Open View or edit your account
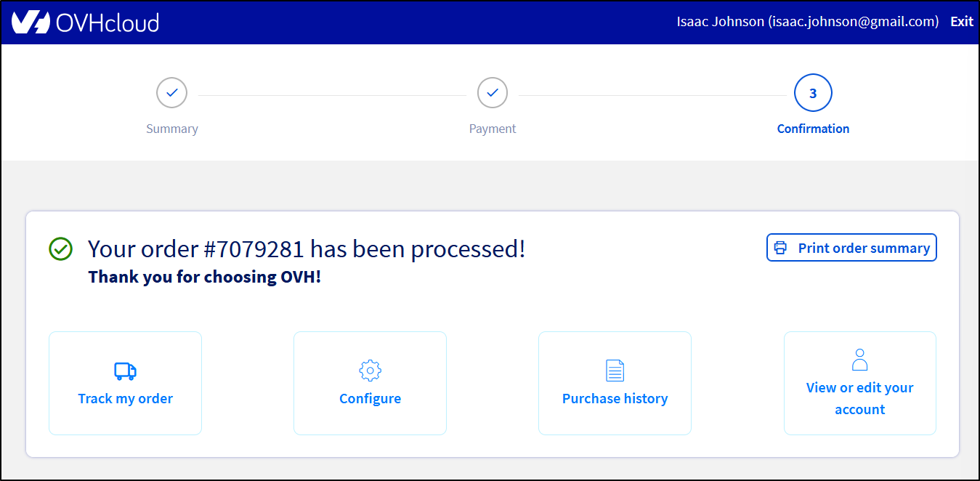Viewport: 980px width, 481px height. point(859,398)
